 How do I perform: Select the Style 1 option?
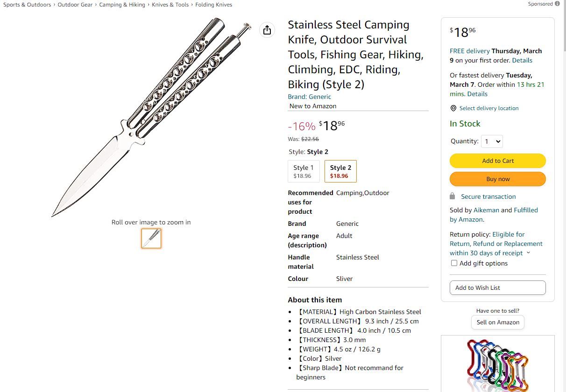pos(304,171)
